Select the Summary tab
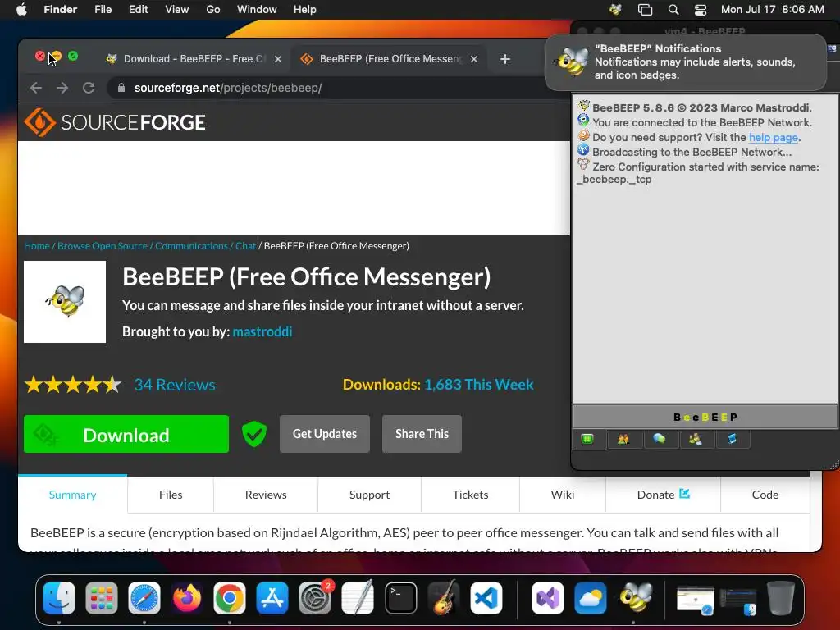 [x=73, y=495]
